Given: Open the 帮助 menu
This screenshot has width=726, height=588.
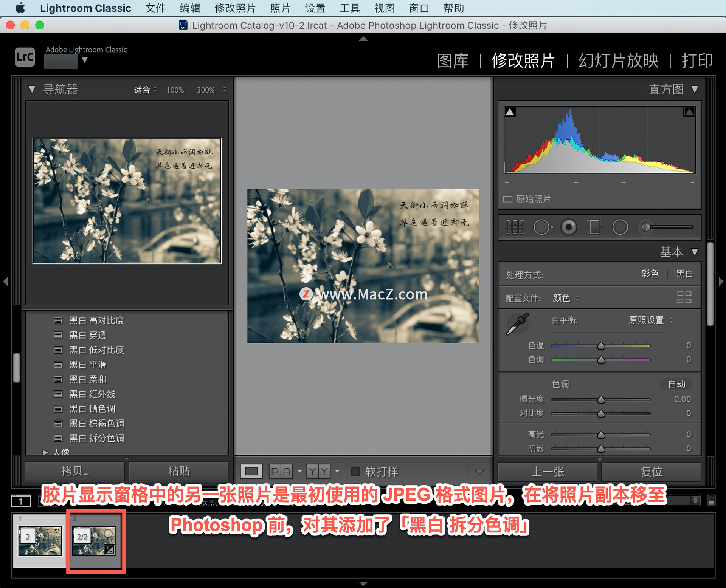Looking at the screenshot, I should coord(453,8).
